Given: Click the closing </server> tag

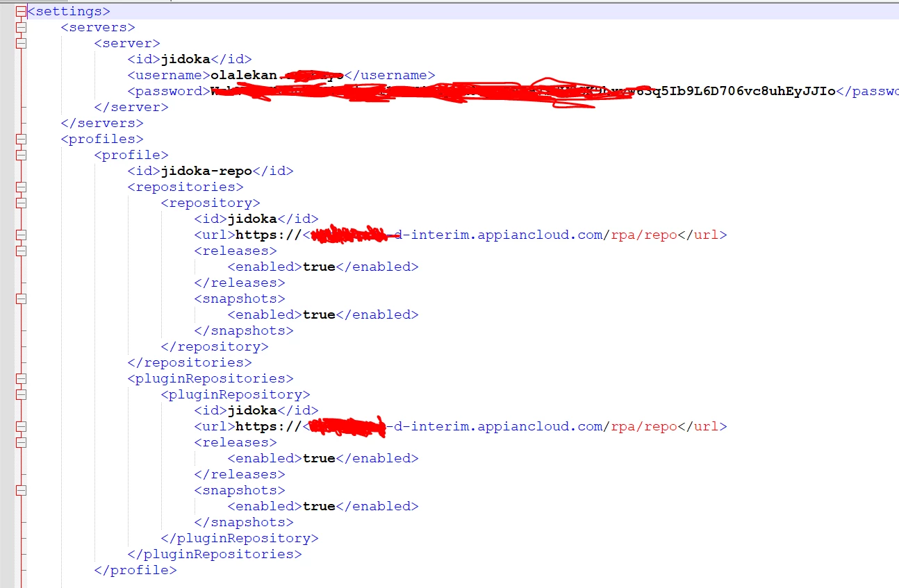Looking at the screenshot, I should 131,107.
